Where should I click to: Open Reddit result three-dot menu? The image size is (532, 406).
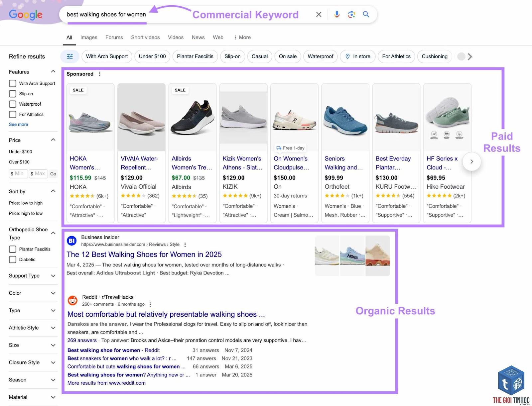click(x=150, y=304)
